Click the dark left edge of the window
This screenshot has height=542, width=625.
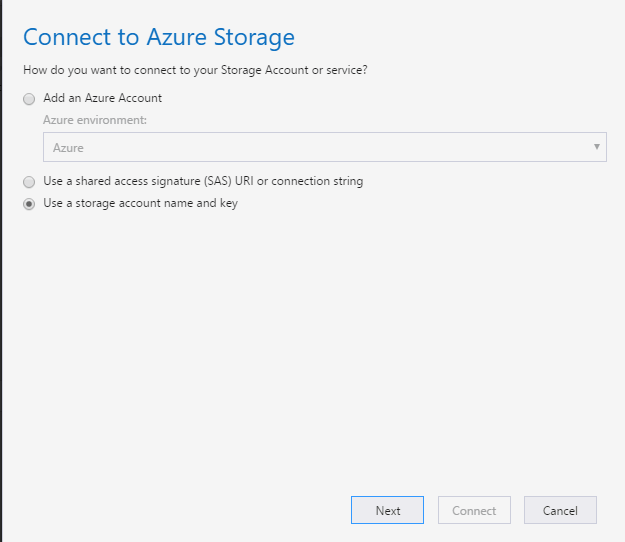tap(1, 300)
